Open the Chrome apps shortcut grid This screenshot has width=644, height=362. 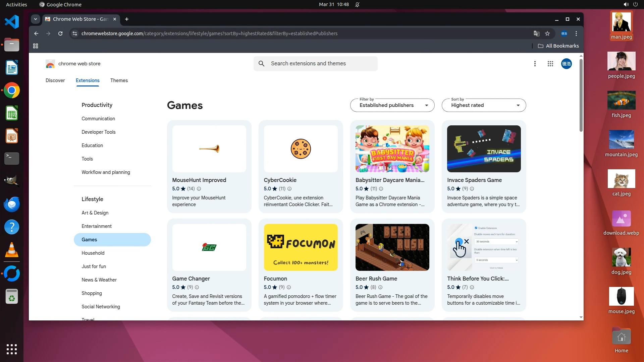pyautogui.click(x=36, y=46)
